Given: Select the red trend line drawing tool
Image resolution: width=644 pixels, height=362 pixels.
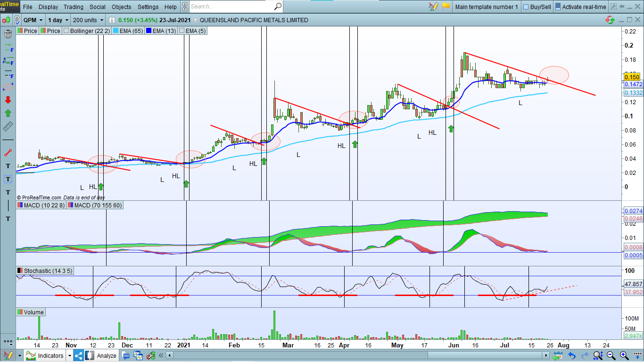Looking at the screenshot, I should coord(8,153).
